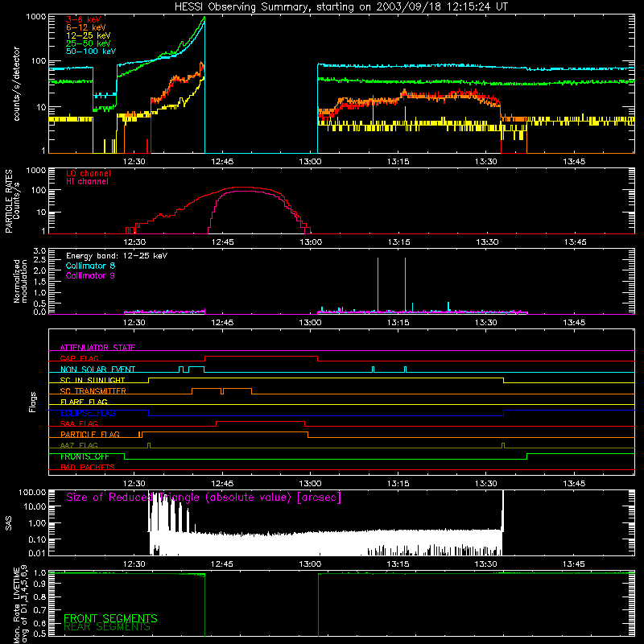Click the 'Size of Reduced Triangle' caption
644x644 pixels.
pos(204,497)
